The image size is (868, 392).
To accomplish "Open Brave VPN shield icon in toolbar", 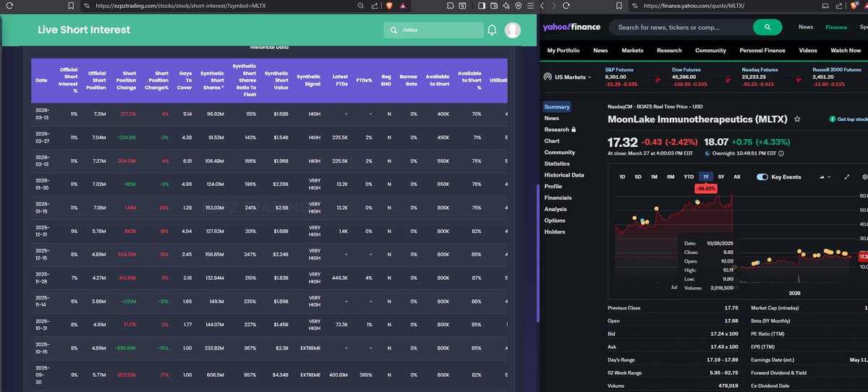I will (x=518, y=6).
